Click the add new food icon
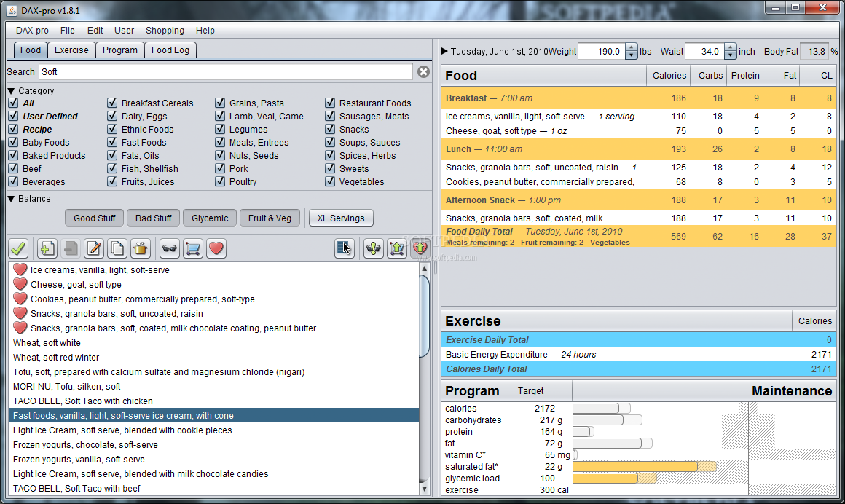This screenshot has height=504, width=845. (47, 248)
